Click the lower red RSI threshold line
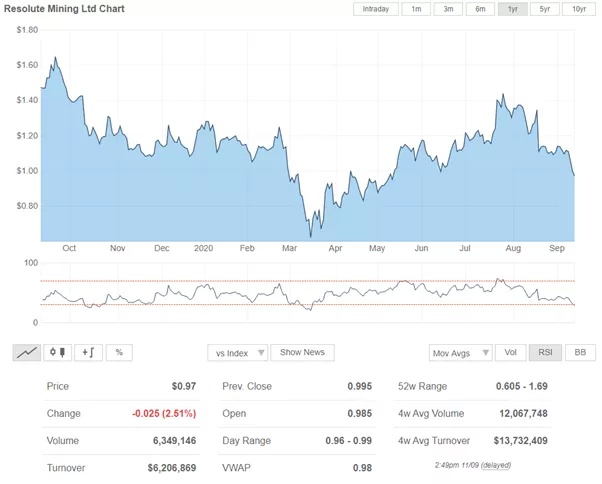This screenshot has width=602, height=484. [308, 305]
